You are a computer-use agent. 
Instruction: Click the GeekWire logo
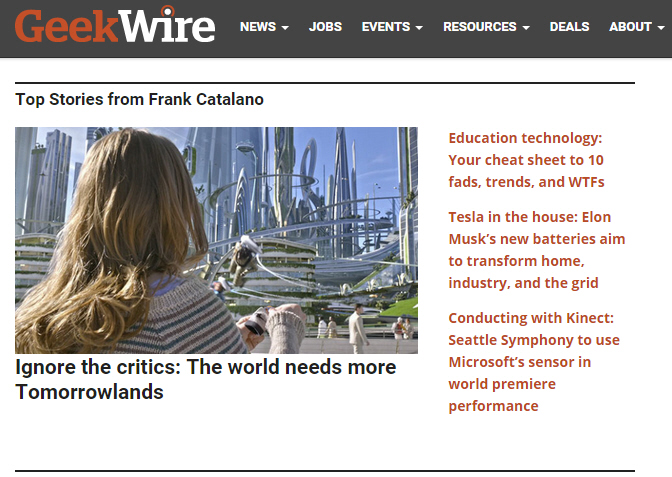tap(115, 25)
